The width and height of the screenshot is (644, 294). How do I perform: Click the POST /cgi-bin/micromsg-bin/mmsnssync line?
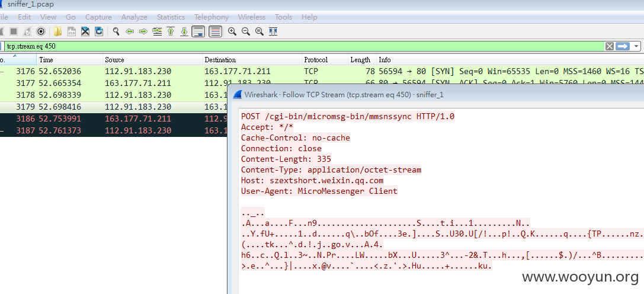click(x=347, y=116)
